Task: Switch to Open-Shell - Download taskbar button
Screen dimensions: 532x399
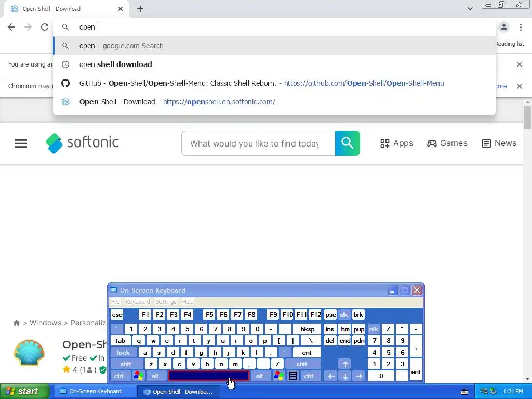Action: click(179, 392)
